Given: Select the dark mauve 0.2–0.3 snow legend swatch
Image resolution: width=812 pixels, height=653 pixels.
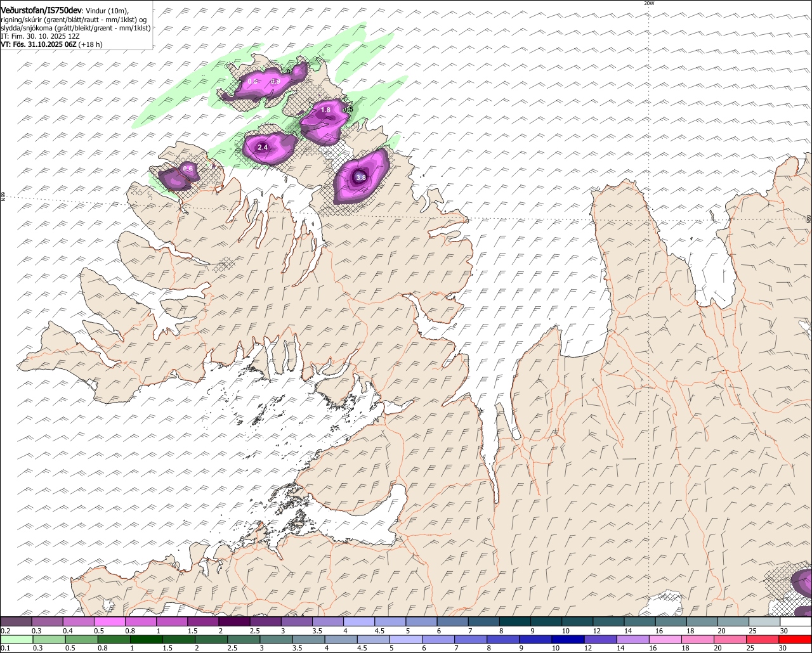Looking at the screenshot, I should [16, 622].
